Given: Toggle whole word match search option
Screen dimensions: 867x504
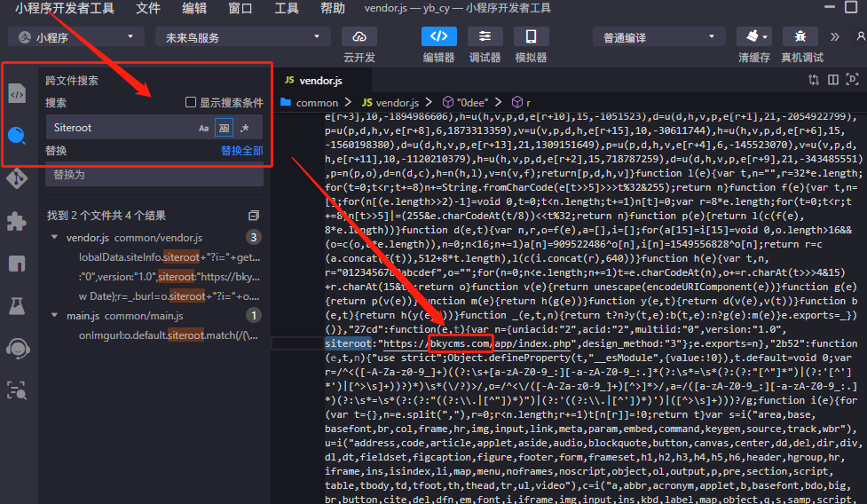Looking at the screenshot, I should [x=225, y=128].
